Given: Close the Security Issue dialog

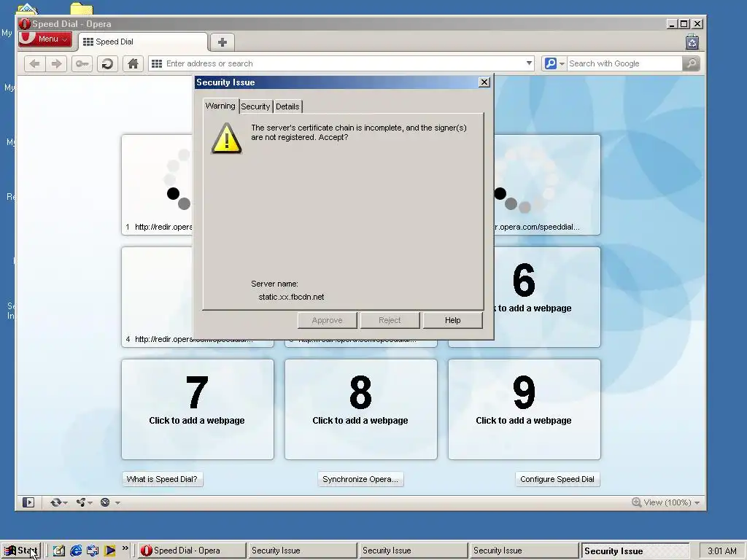Looking at the screenshot, I should click(484, 82).
